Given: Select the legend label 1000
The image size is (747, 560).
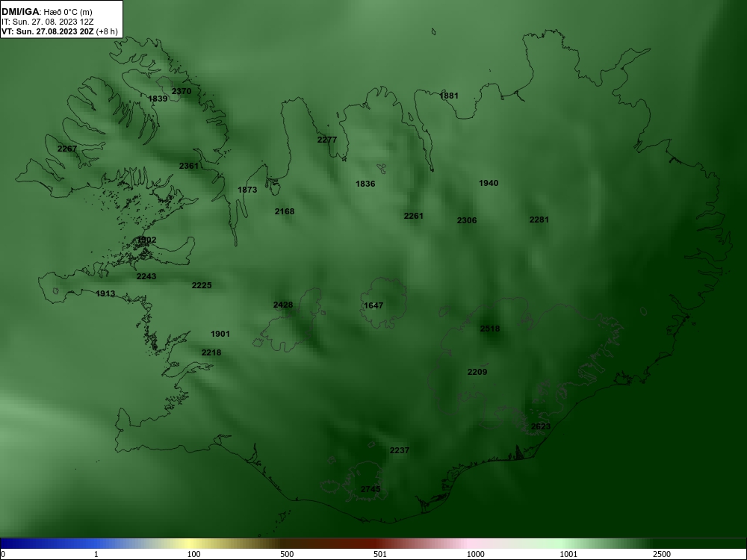Looking at the screenshot, I should 475,554.
